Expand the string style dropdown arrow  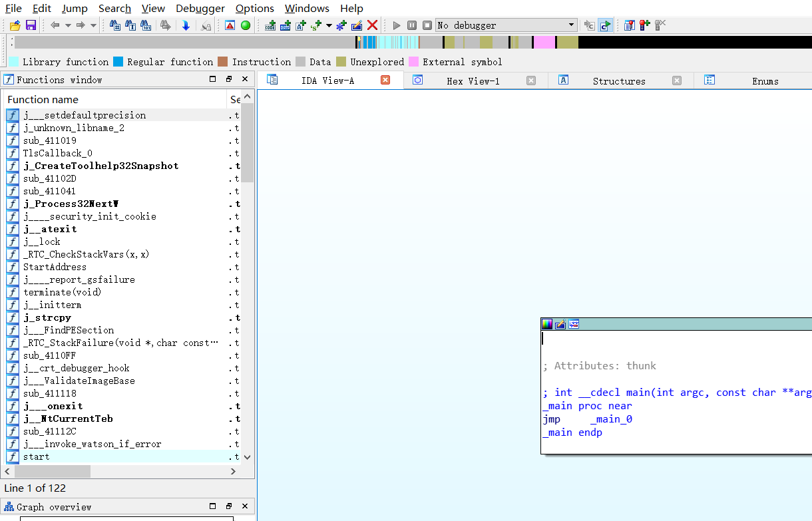329,25
